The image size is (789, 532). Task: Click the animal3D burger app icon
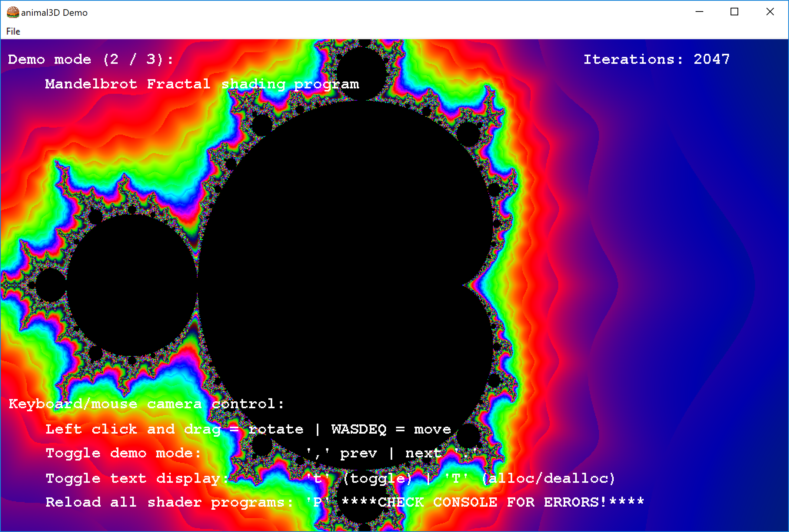(13, 12)
